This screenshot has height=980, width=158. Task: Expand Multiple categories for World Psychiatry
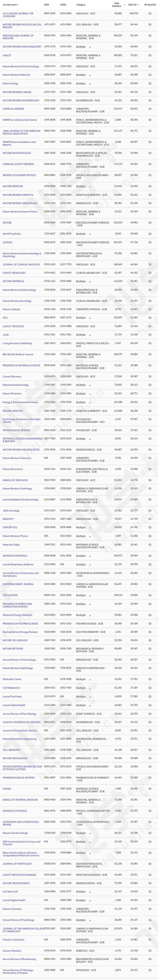pos(90,234)
